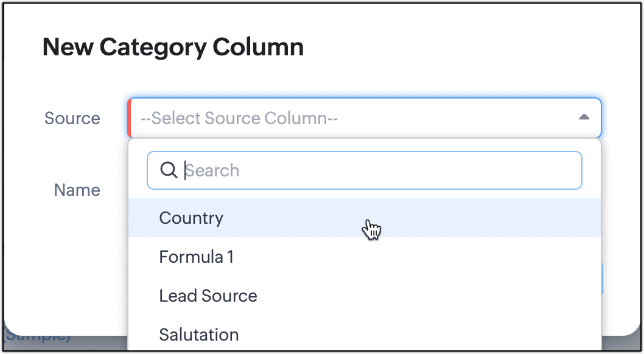This screenshot has height=354, width=644.
Task: Pick Lead Source as source column
Action: click(208, 296)
